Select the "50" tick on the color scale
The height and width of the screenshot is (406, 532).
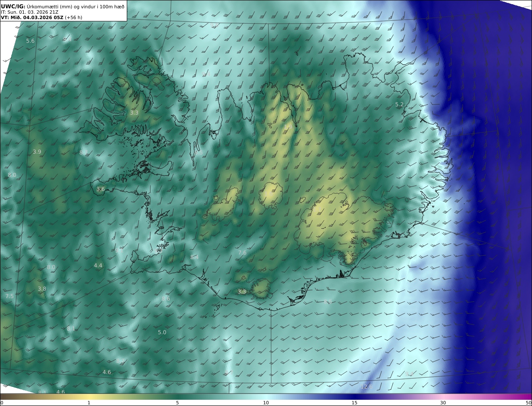528,403
